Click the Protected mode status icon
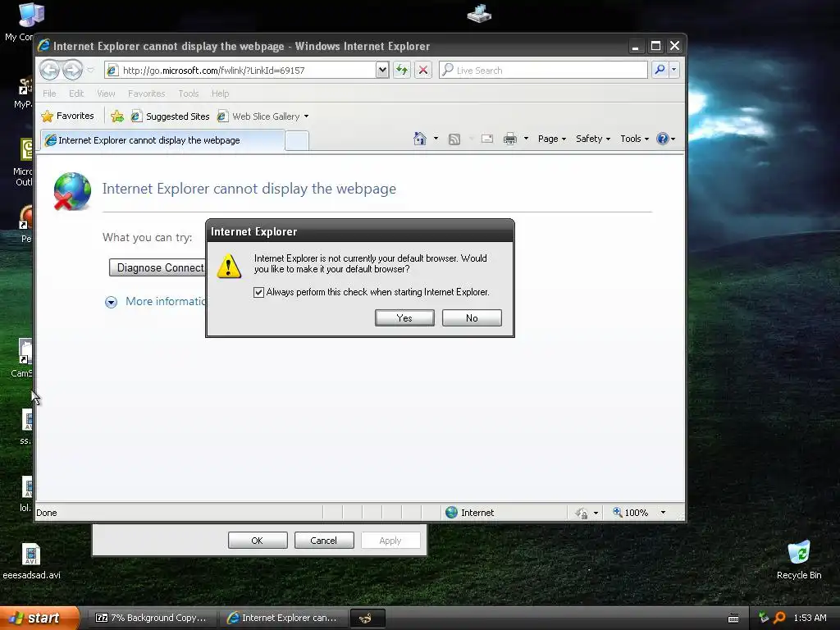Screen dimensions: 840x630 coord(582,514)
